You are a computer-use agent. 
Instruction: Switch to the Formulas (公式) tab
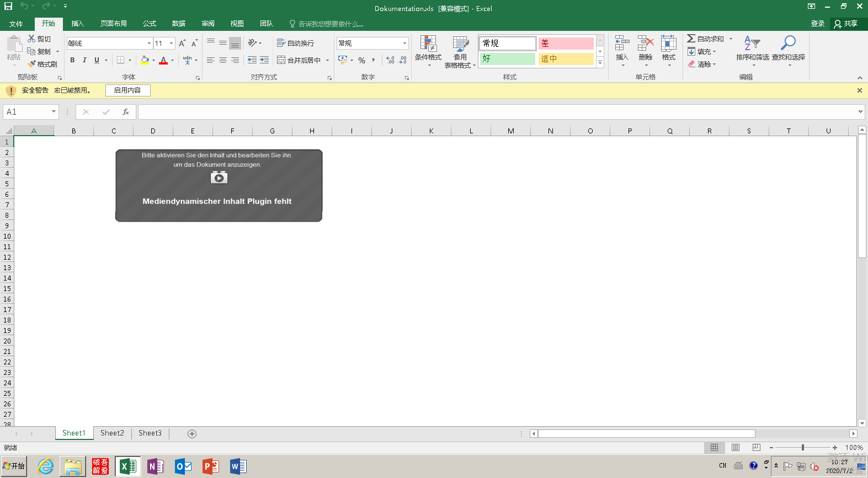tap(150, 24)
